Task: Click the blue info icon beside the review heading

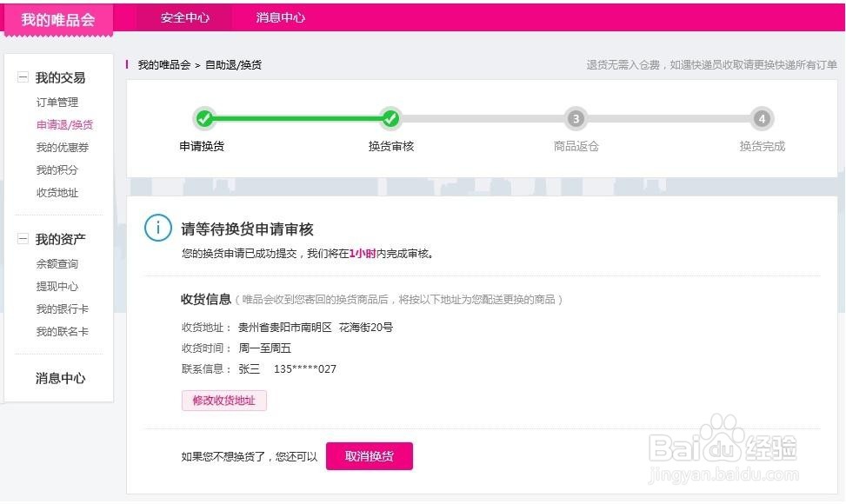Action: click(x=158, y=229)
